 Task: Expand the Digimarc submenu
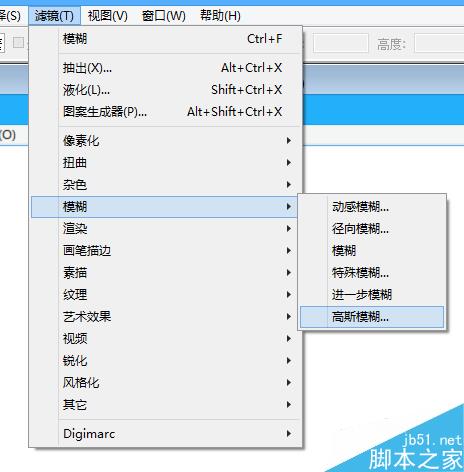pyautogui.click(x=166, y=434)
